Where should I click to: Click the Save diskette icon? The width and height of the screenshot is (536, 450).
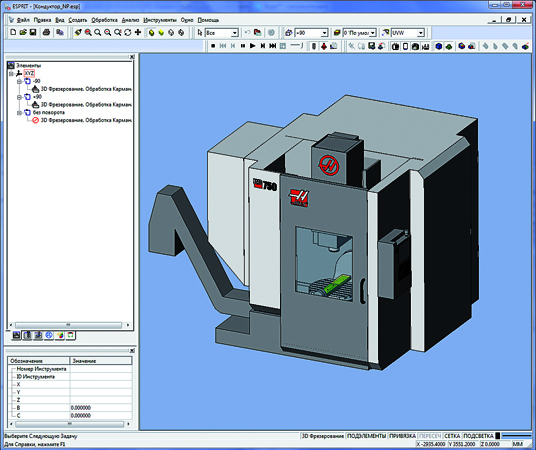(33, 32)
